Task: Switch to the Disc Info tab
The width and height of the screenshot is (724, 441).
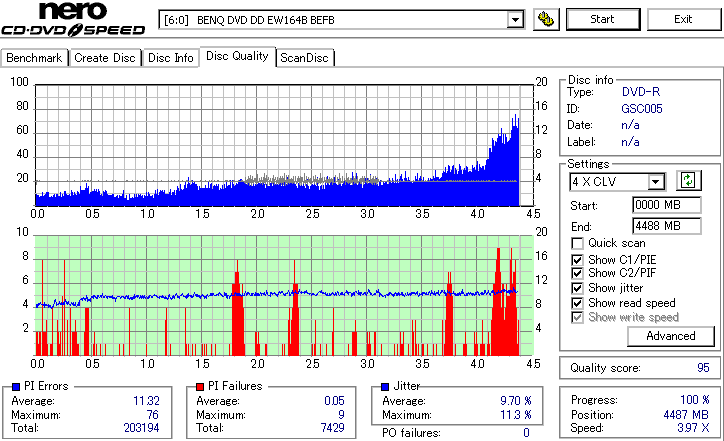Action: tap(171, 58)
